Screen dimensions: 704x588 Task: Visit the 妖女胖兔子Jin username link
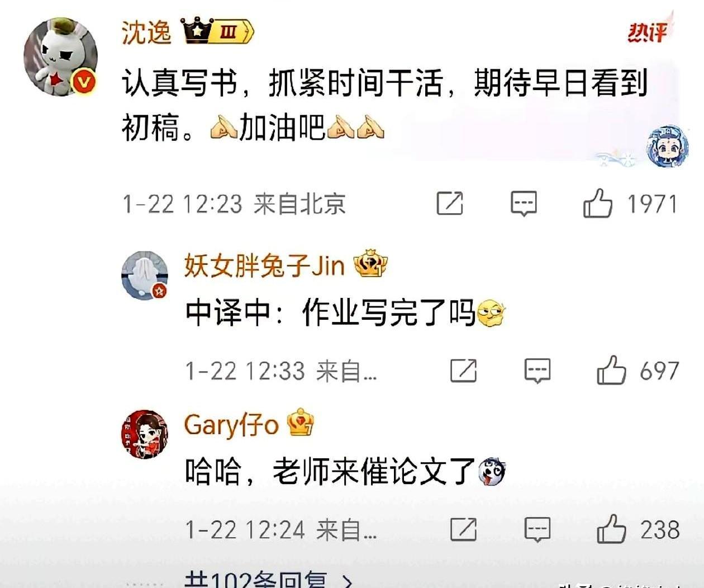tap(264, 265)
